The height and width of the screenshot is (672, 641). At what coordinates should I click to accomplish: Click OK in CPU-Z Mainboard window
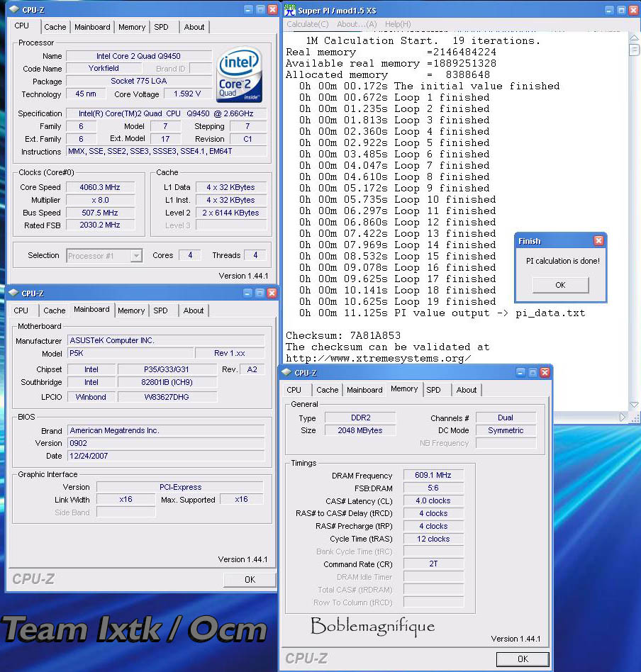(250, 579)
